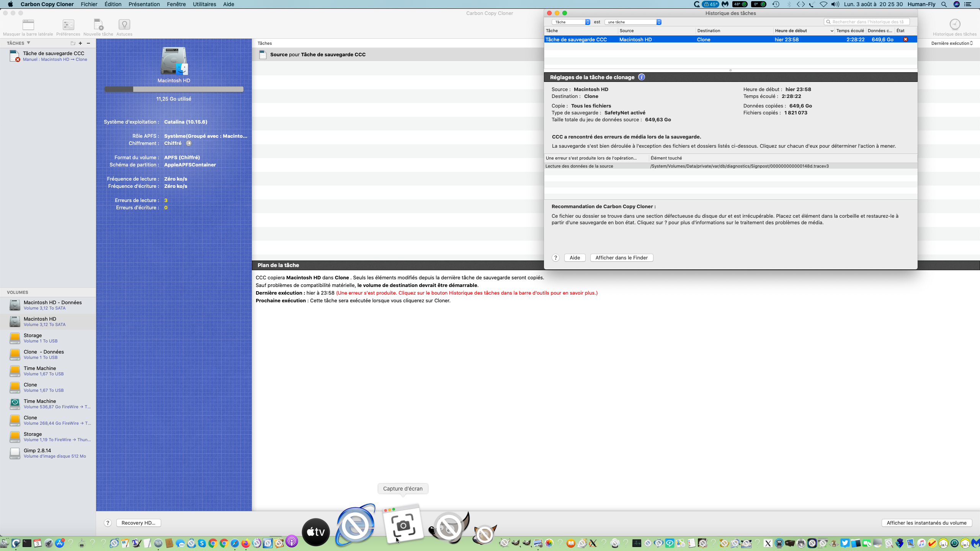Image resolution: width=980 pixels, height=551 pixels.
Task: Select Storage Volume 1 To USB
Action: [48, 338]
